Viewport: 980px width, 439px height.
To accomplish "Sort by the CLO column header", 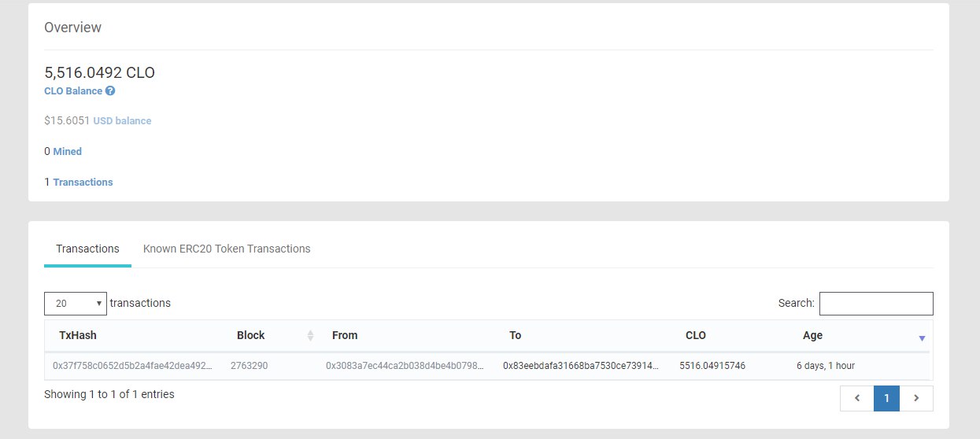I will [x=696, y=335].
